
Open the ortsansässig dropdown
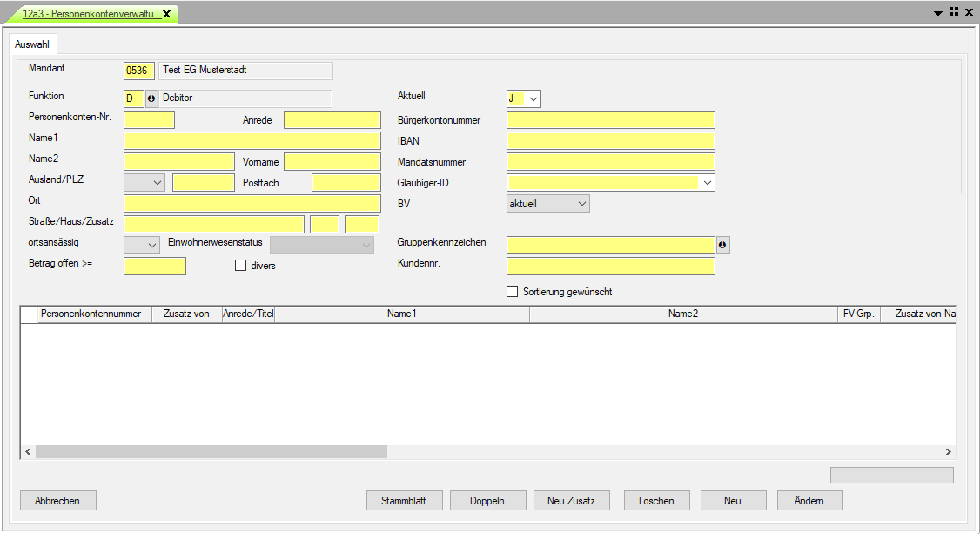pos(152,246)
